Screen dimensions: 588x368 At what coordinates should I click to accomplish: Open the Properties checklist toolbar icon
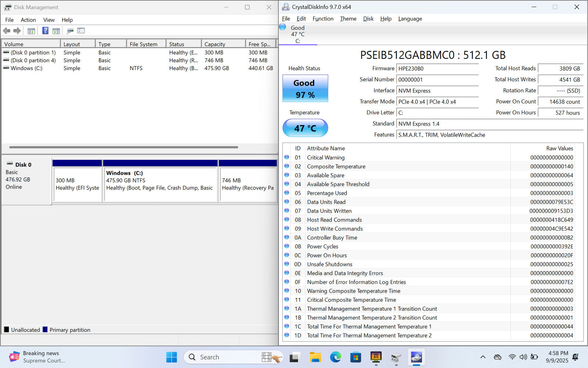(x=81, y=31)
